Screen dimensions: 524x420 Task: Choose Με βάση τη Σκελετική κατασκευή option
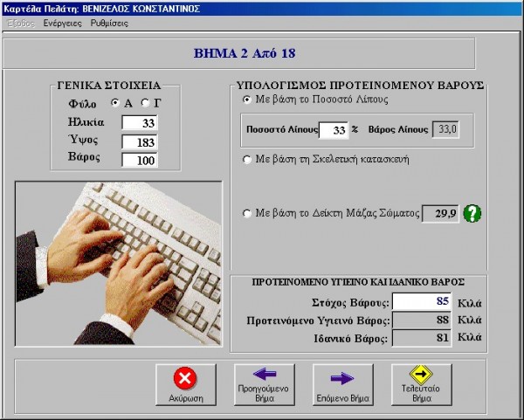(x=247, y=160)
